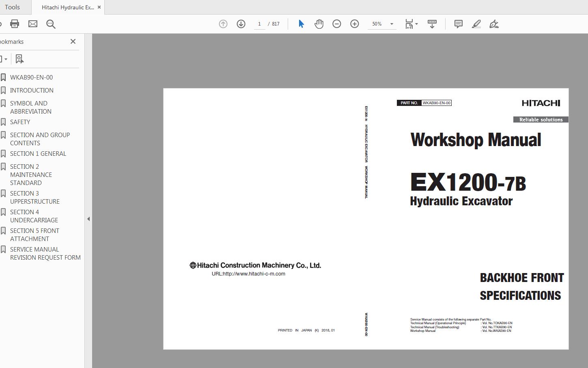This screenshot has height=368, width=588.
Task: Open fit page options dropdown arrow
Action: [416, 24]
